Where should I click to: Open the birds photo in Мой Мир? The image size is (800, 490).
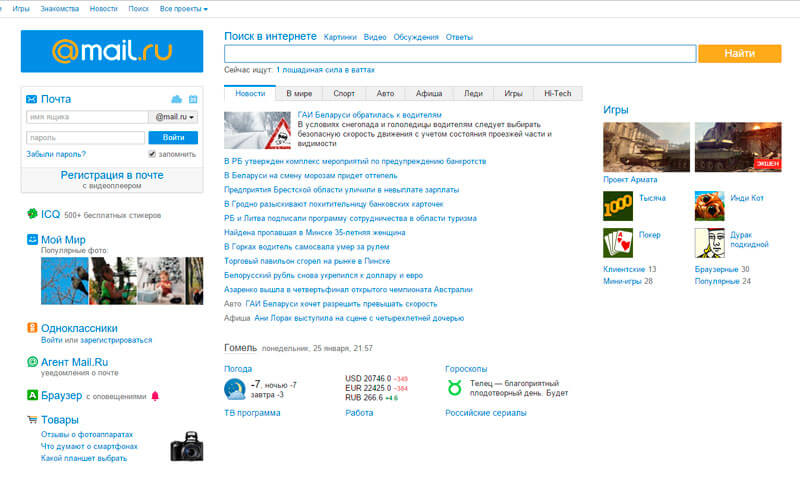pyautogui.click(x=65, y=281)
